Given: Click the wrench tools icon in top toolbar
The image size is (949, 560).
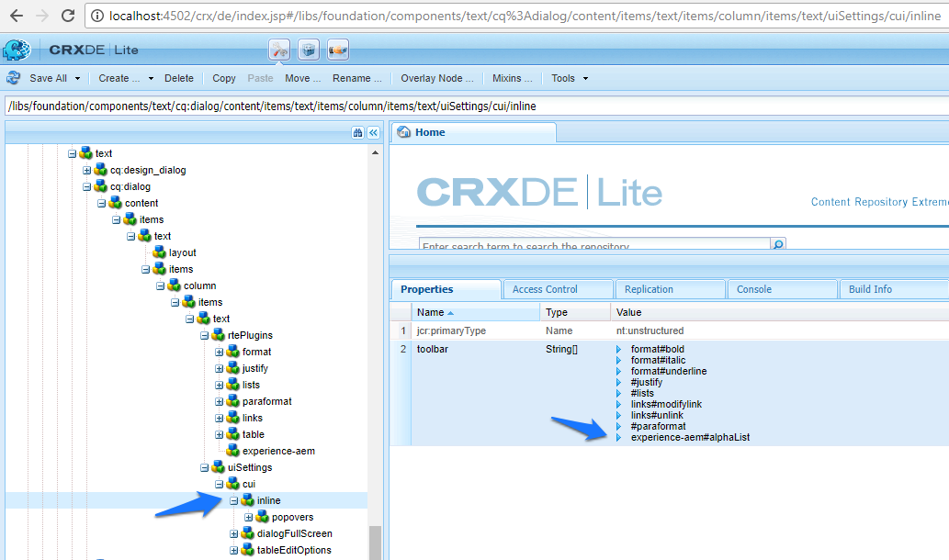Looking at the screenshot, I should (x=279, y=50).
